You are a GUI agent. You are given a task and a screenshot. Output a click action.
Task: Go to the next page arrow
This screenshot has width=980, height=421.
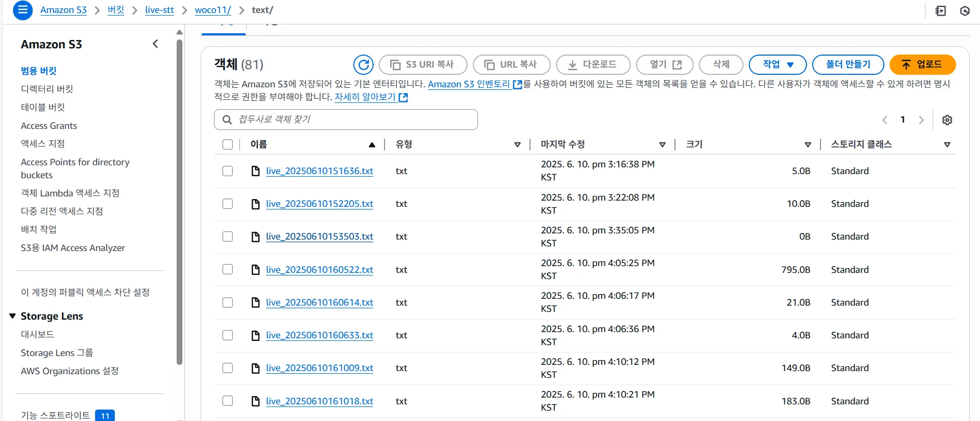[x=921, y=120]
